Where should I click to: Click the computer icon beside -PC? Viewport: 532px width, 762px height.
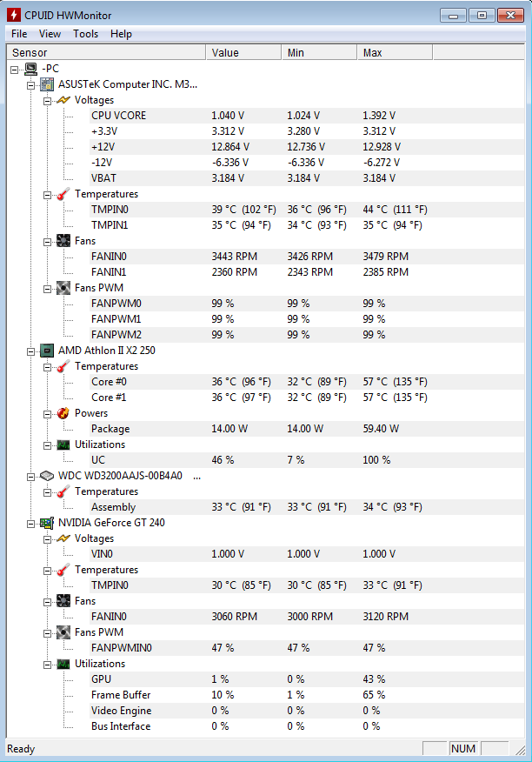(x=30, y=69)
